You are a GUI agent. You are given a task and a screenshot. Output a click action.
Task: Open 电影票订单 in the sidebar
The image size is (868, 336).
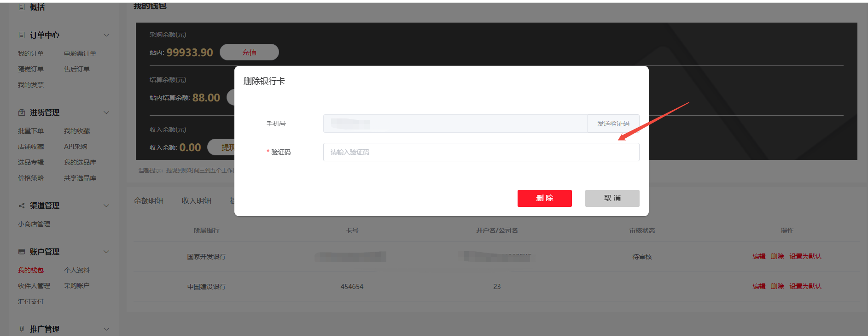(x=80, y=53)
